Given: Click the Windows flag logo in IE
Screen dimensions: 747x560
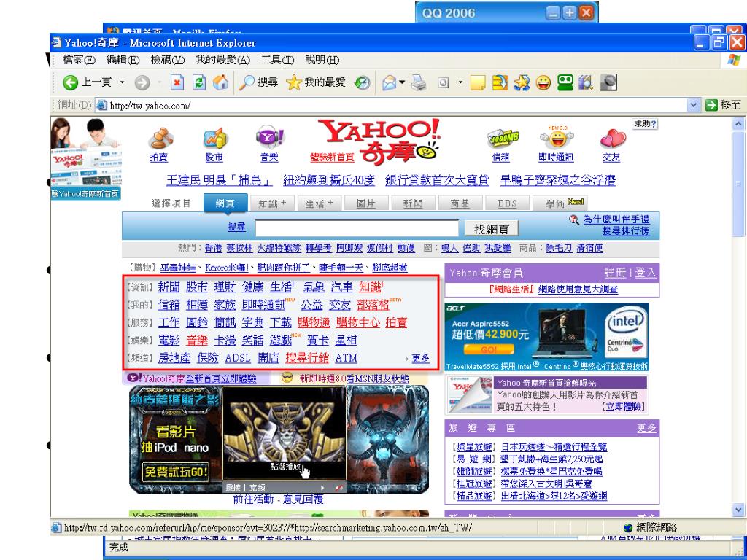Looking at the screenshot, I should coord(734,60).
